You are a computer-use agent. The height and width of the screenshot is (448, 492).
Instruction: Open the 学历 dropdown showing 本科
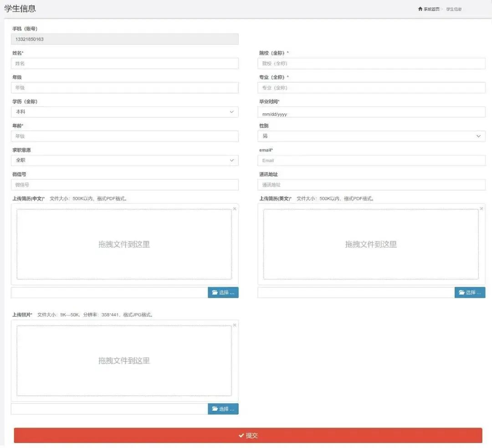tap(124, 112)
